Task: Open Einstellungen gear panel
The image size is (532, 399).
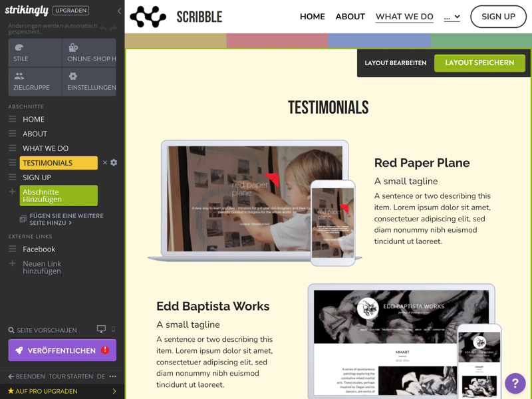Action: point(89,81)
